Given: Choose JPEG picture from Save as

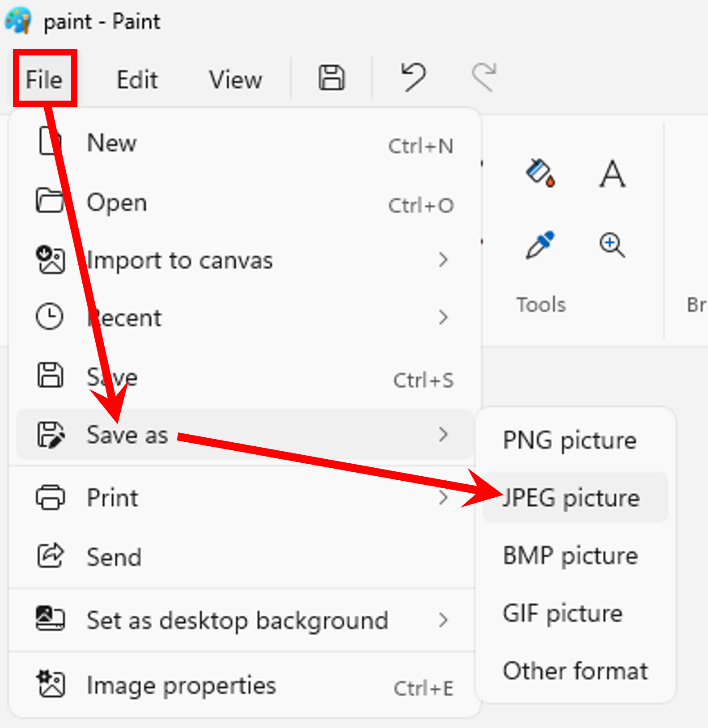Looking at the screenshot, I should click(575, 497).
